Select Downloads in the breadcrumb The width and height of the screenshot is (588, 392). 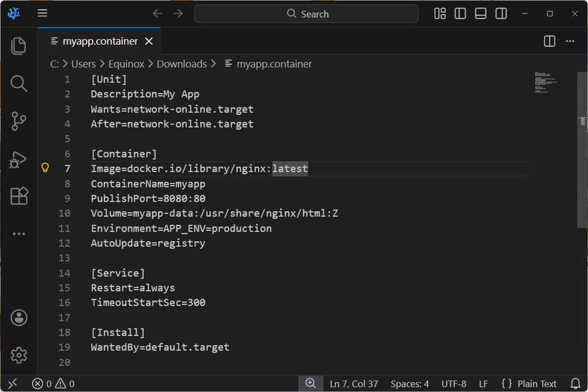(x=182, y=64)
